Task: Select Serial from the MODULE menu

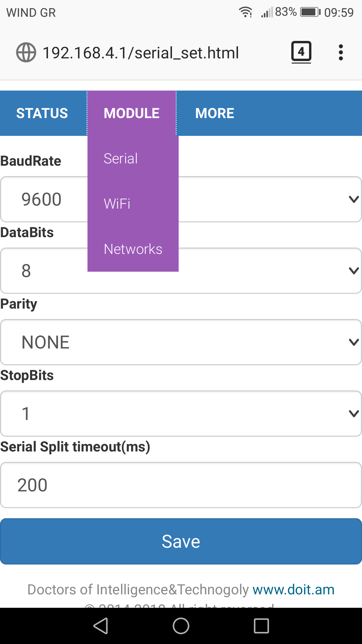Action: click(x=121, y=159)
